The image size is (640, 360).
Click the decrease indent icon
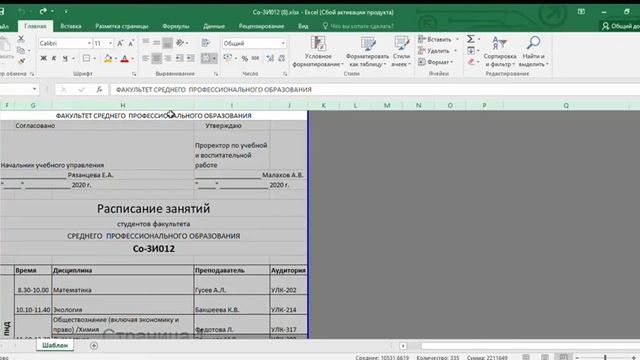point(180,58)
